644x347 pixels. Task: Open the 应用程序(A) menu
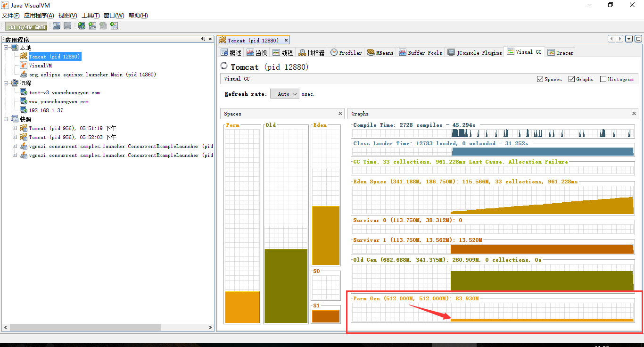point(39,16)
